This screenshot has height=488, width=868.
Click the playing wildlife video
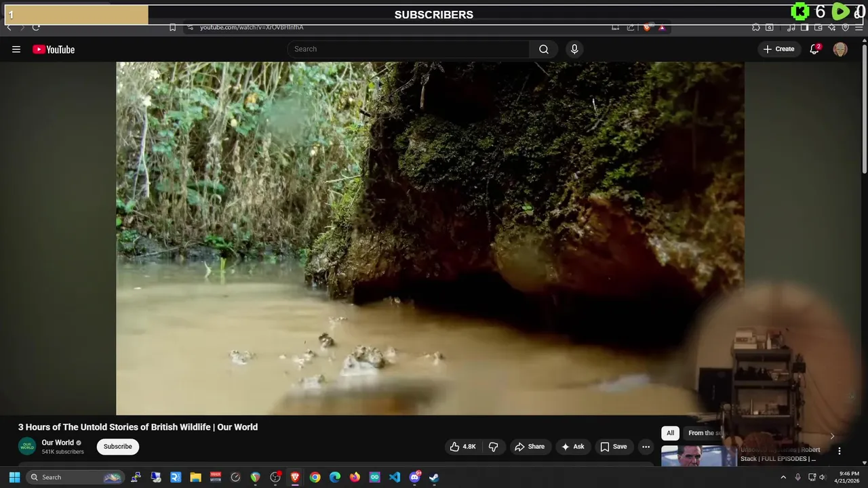(x=430, y=238)
